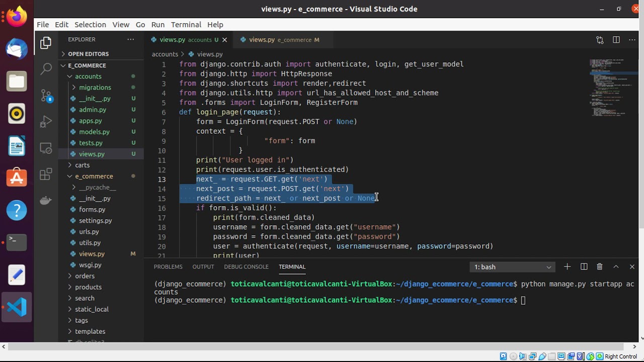Open the Run menu
Viewport: 644px width, 362px height.
[x=158, y=25]
